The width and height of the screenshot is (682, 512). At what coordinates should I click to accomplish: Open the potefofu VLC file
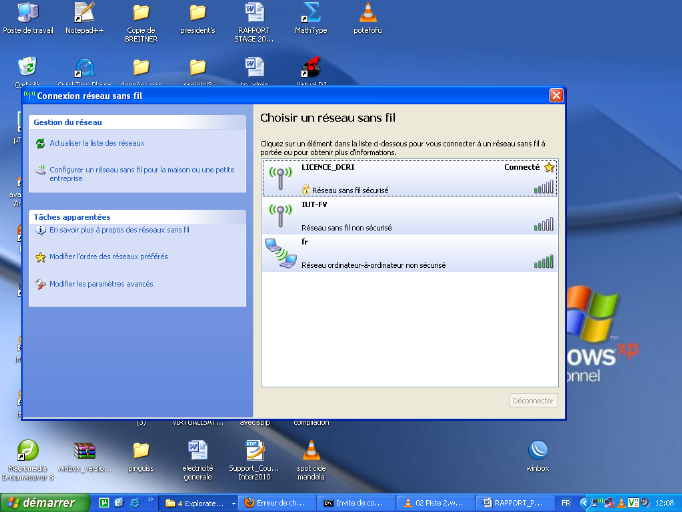368,15
